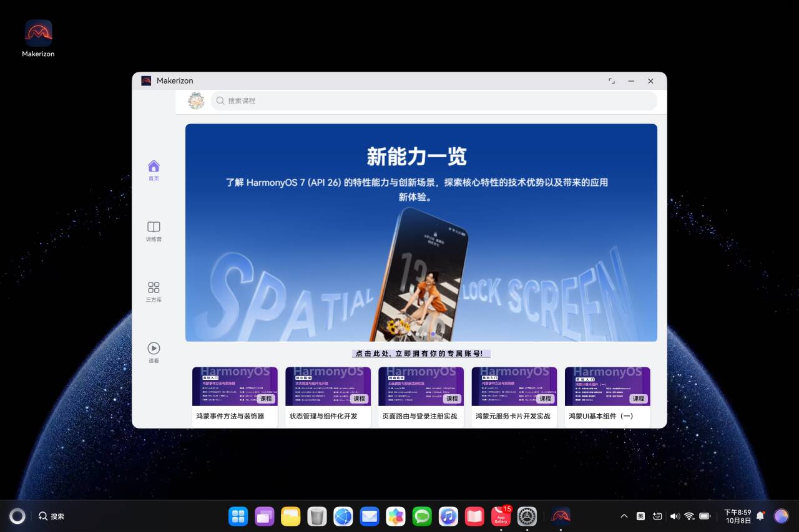Click the 点击此处,立即拥有你的专属账号 link
Viewport: 799px width, 532px height.
(x=421, y=354)
